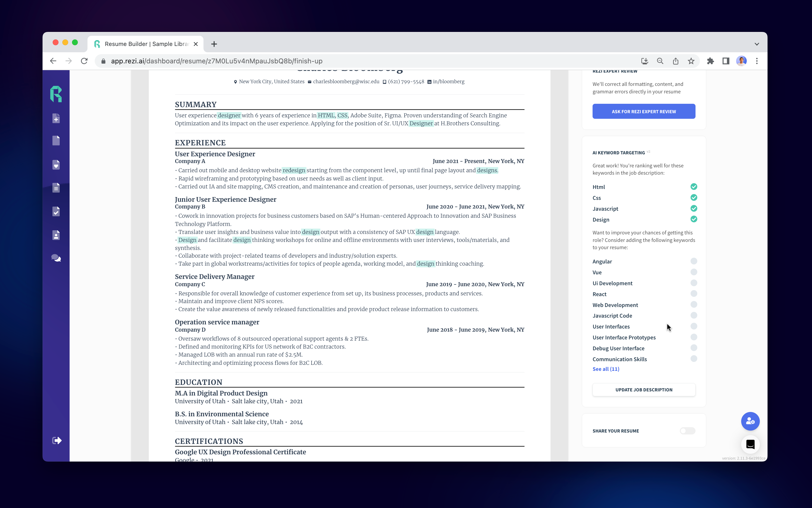Open a new browser tab
This screenshot has height=508, width=812.
click(x=214, y=44)
